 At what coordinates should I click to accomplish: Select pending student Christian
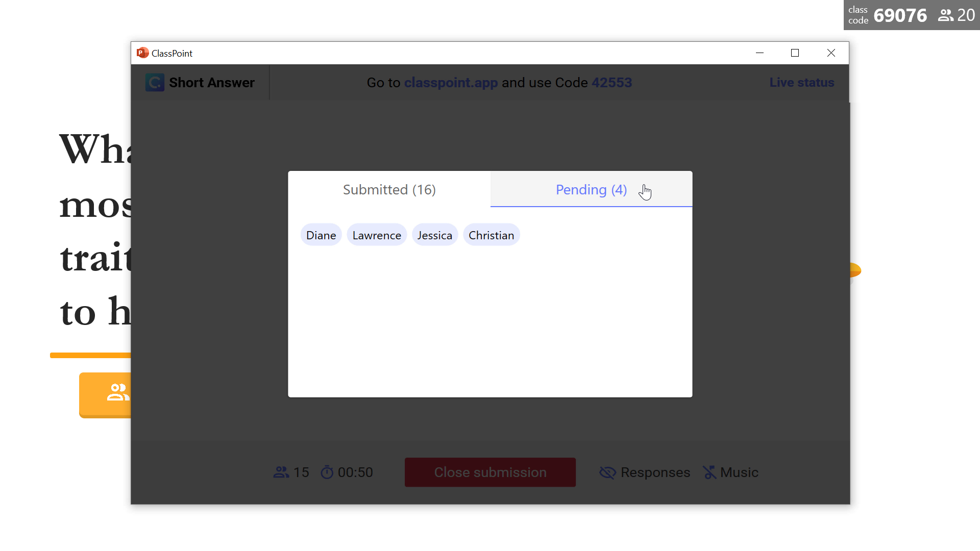492,235
